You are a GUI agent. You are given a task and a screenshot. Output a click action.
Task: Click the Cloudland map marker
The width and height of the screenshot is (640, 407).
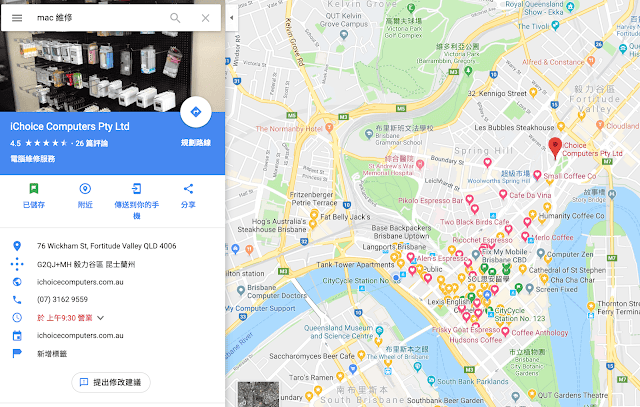pyautogui.click(x=600, y=125)
